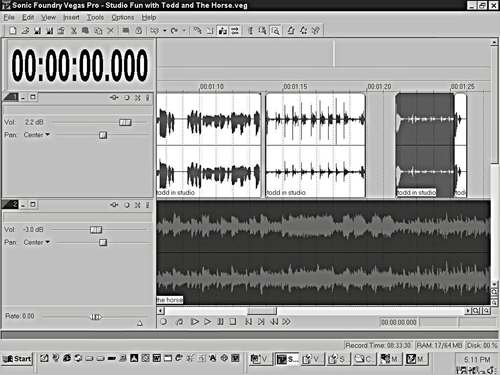Click the What's This help icon
The height and width of the screenshot is (375, 500).
315,31
